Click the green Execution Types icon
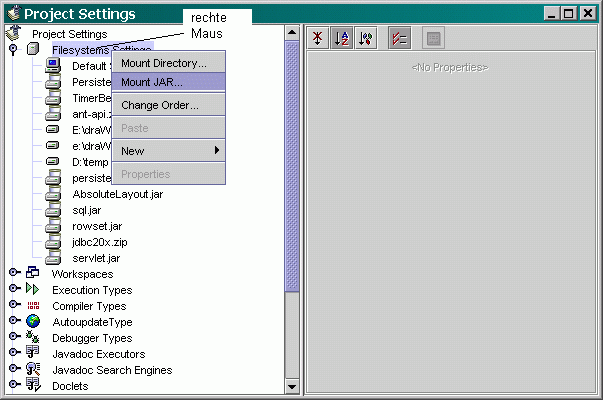 (33, 290)
